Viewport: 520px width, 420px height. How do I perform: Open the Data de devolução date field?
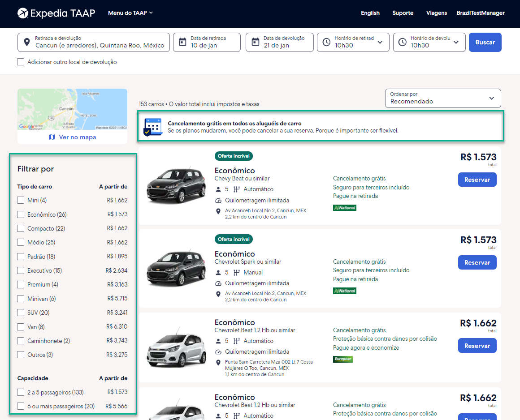click(x=280, y=42)
